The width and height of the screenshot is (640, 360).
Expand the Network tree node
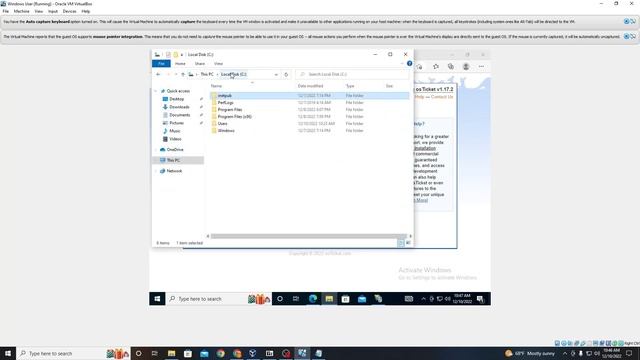point(156,171)
